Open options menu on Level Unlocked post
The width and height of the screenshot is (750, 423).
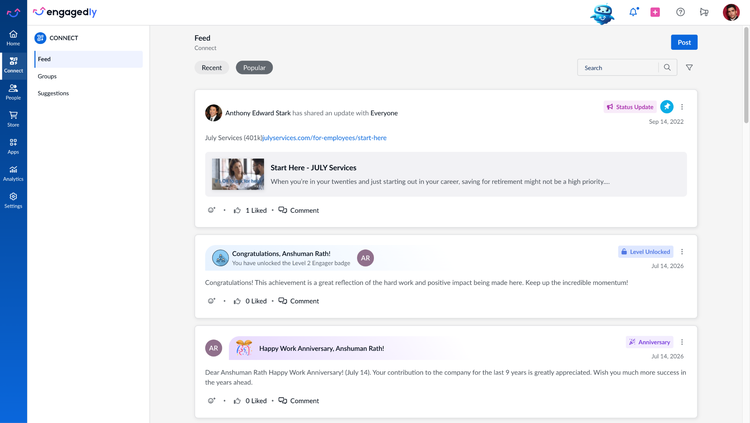tap(682, 252)
